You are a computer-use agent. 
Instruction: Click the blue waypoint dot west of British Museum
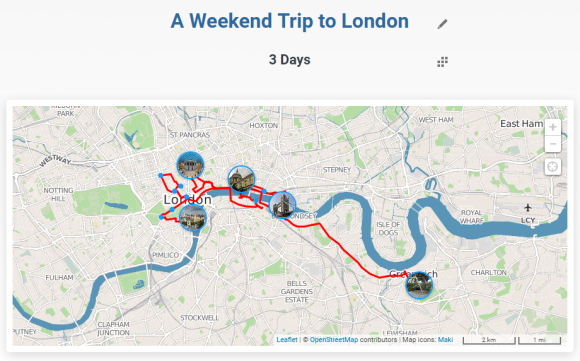click(x=161, y=175)
